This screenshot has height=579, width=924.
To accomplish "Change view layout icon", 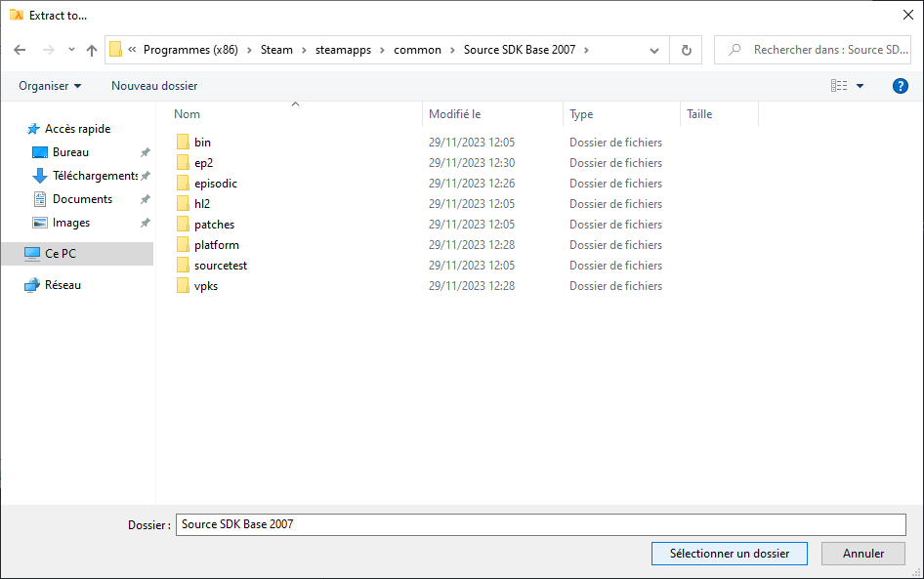I will (839, 86).
